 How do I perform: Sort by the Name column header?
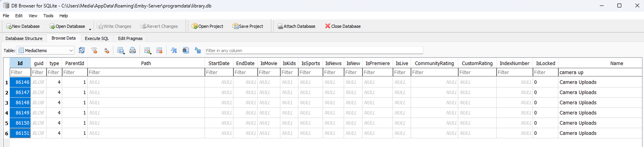click(617, 63)
